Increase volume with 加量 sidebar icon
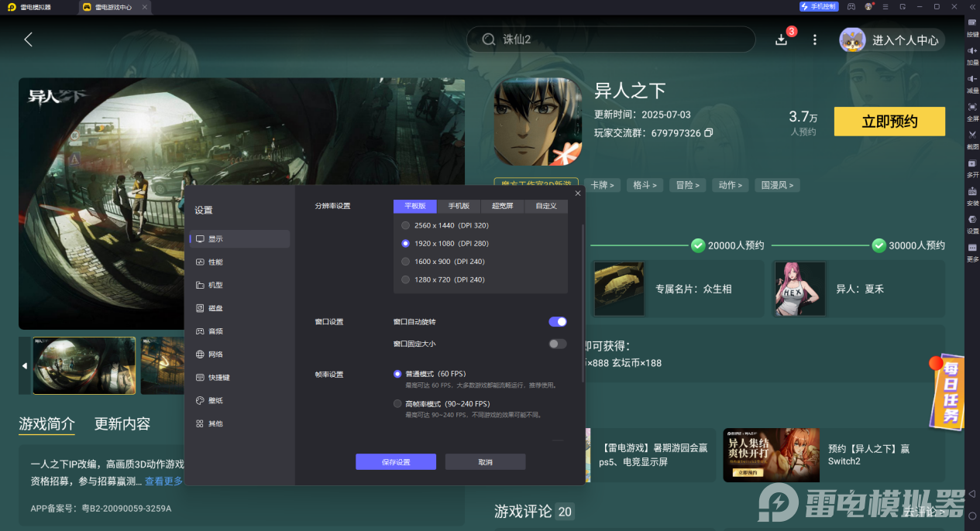This screenshot has height=531, width=980. point(972,55)
